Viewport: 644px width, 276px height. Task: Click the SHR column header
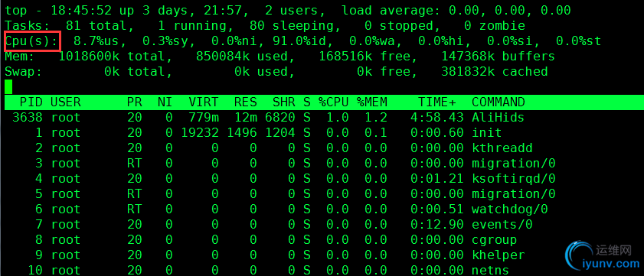pos(284,102)
